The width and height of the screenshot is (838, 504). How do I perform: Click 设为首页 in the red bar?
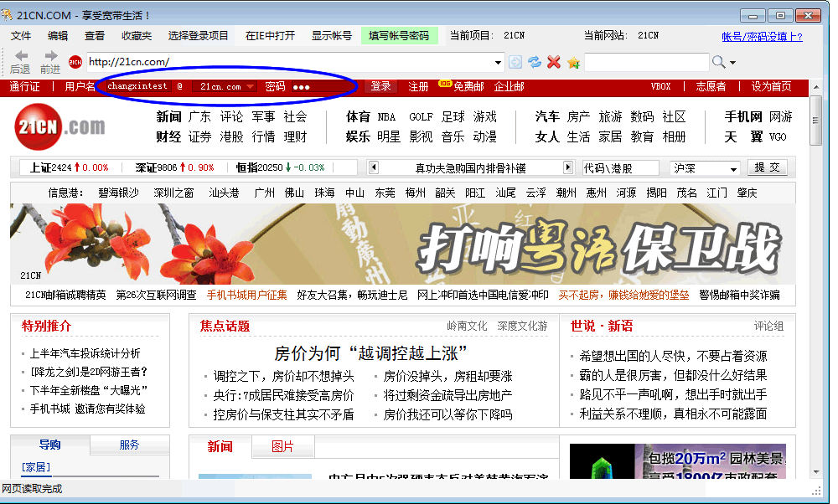pos(771,86)
